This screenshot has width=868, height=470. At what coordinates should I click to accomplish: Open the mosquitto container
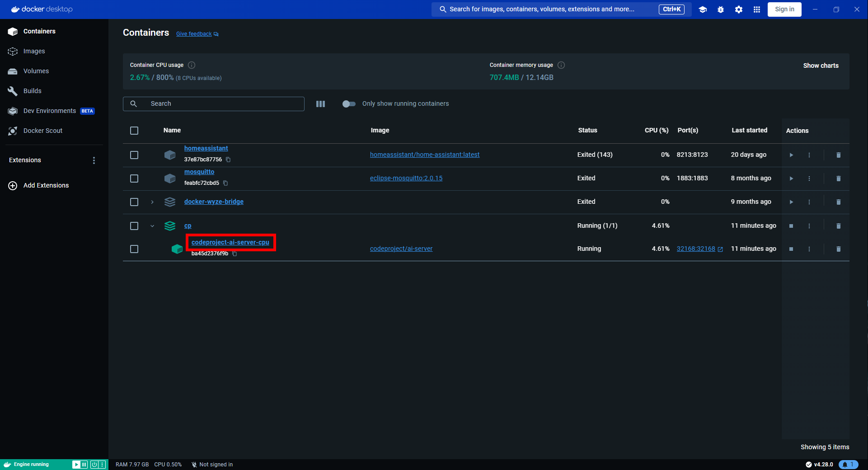click(x=199, y=172)
